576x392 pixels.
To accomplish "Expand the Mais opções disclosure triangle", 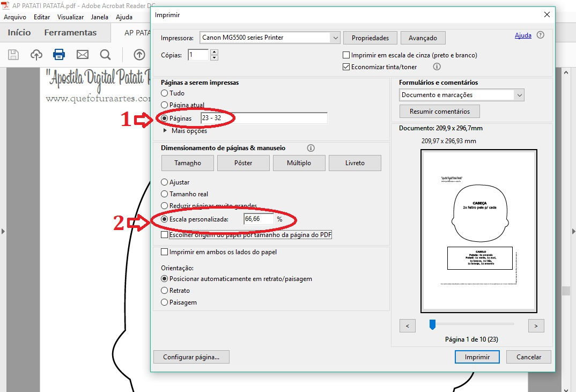I will point(165,131).
